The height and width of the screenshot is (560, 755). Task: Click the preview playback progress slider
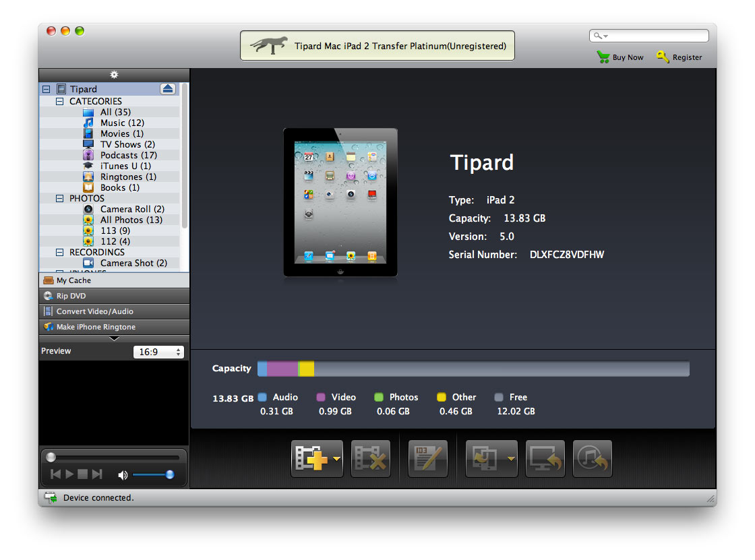pyautogui.click(x=114, y=457)
